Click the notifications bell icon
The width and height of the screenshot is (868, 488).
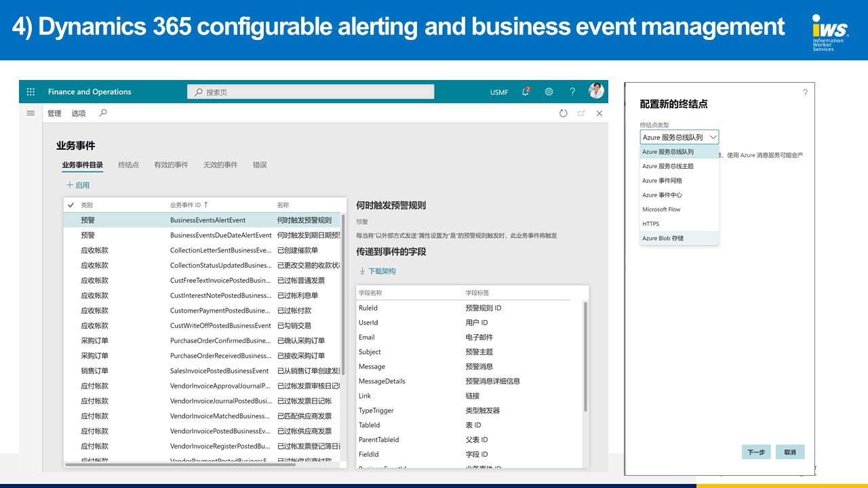[x=526, y=91]
